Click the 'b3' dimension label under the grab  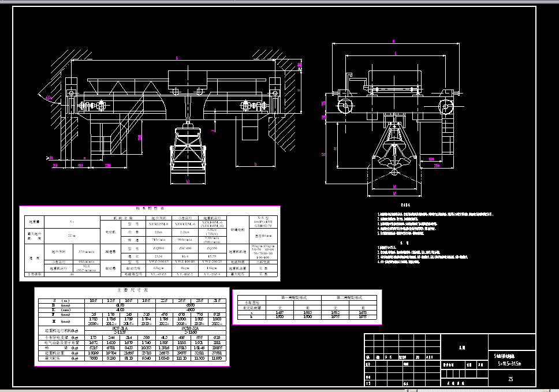[x=188, y=181]
